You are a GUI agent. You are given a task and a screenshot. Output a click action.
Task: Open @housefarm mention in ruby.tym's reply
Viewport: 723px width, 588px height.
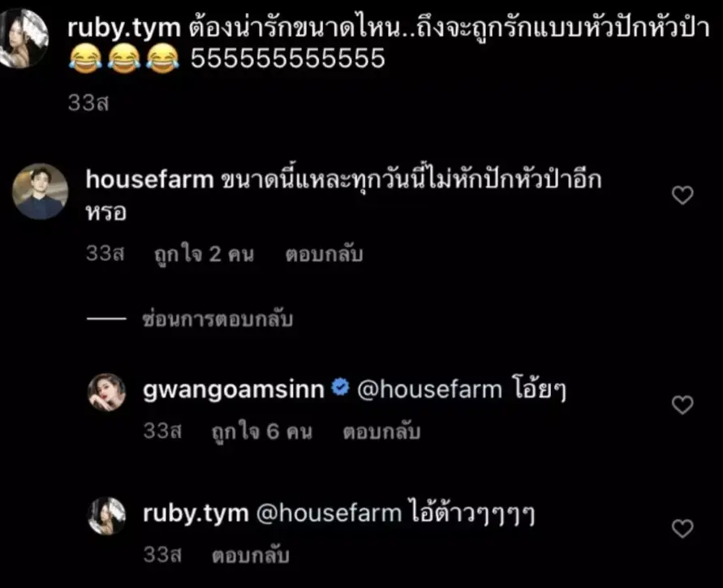(329, 513)
